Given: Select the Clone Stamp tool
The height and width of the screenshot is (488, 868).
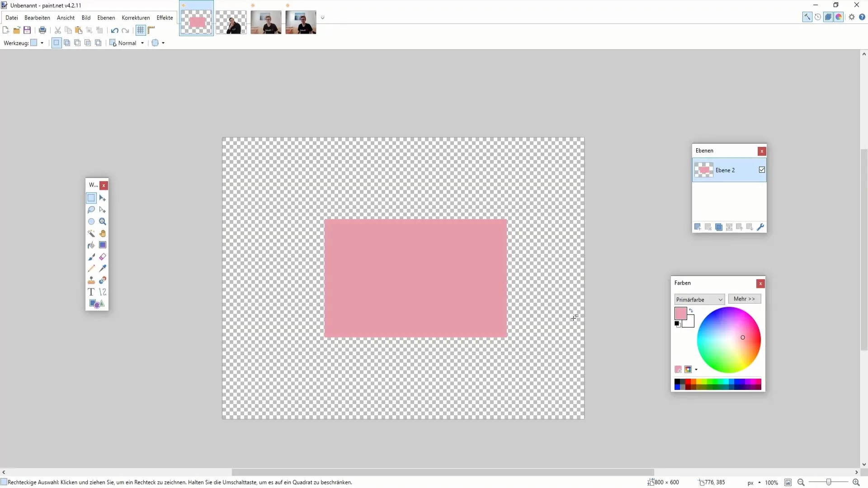Looking at the screenshot, I should coord(91,280).
